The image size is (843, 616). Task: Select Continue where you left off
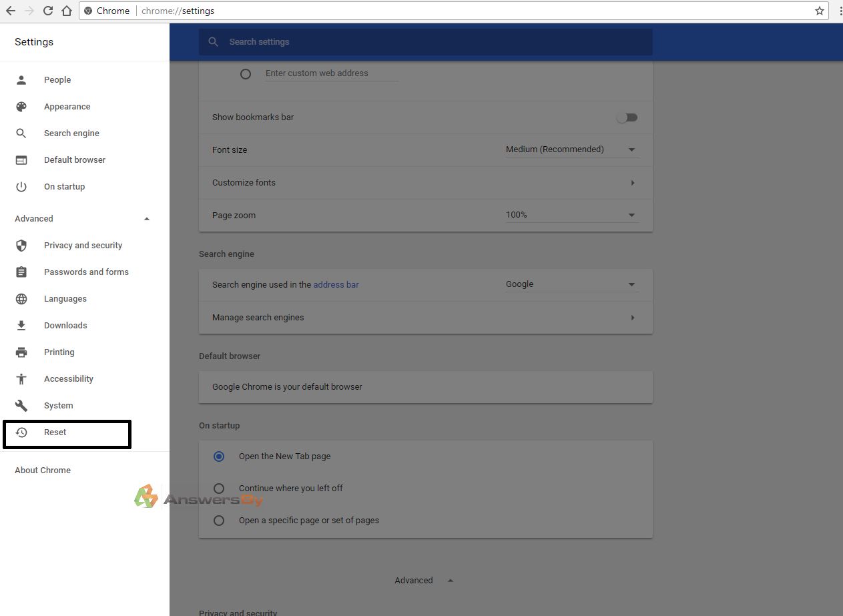click(x=219, y=489)
